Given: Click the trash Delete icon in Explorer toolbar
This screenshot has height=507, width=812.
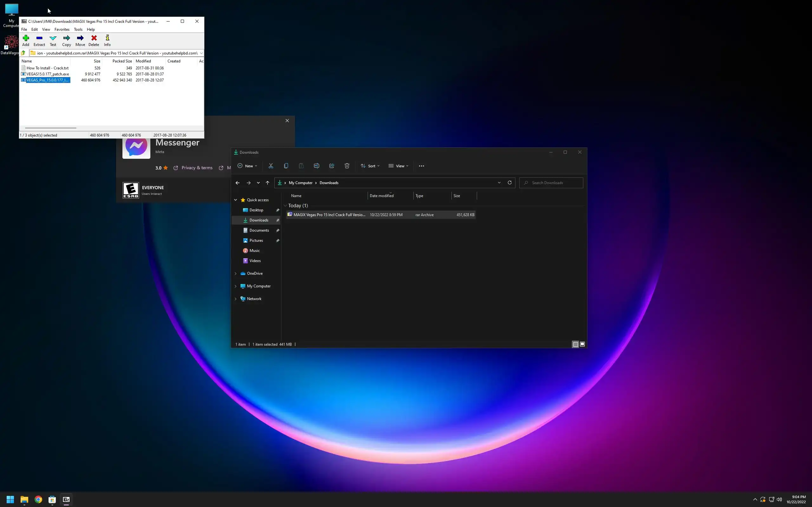Looking at the screenshot, I should tap(347, 166).
